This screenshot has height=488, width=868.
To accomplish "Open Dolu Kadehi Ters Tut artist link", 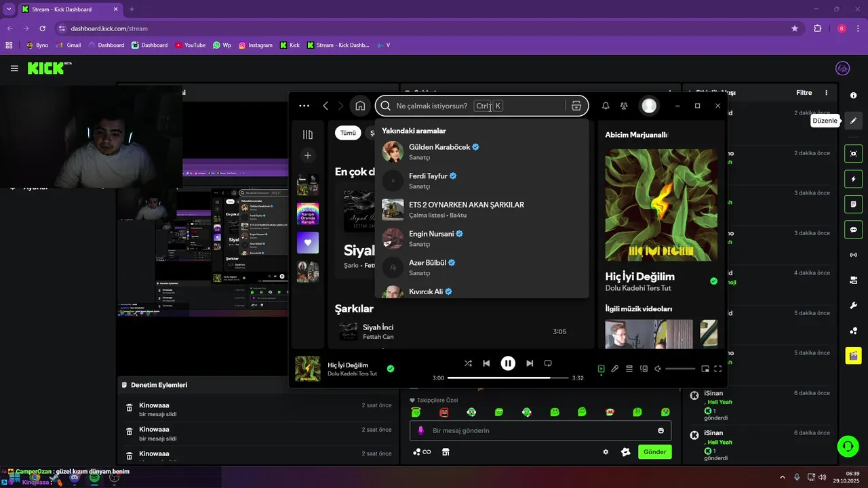I will click(x=638, y=288).
